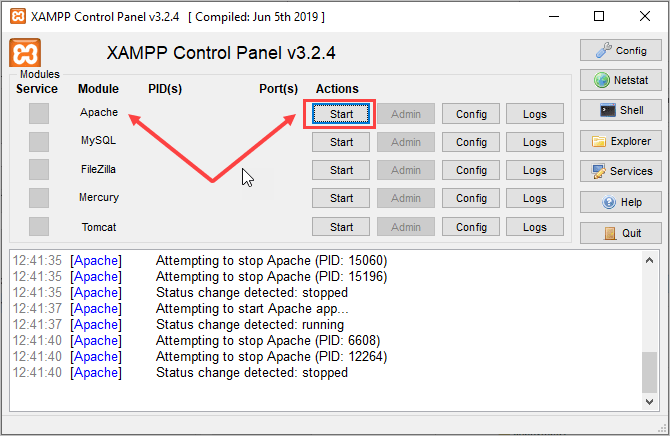
Task: View Logs for Tomcat
Action: 535,227
